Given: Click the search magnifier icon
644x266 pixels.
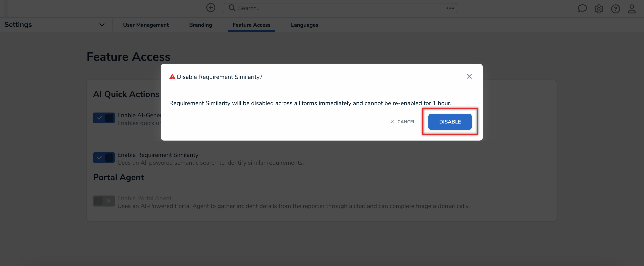Looking at the screenshot, I should click(x=232, y=8).
